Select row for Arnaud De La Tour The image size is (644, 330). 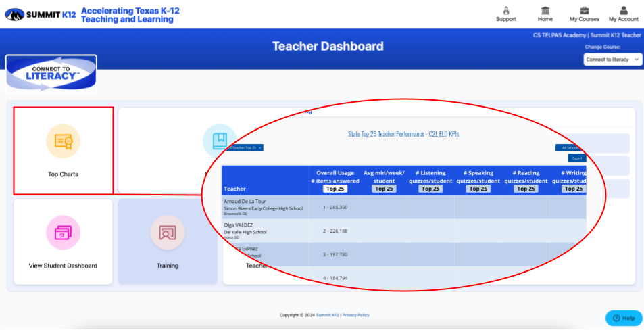point(403,207)
